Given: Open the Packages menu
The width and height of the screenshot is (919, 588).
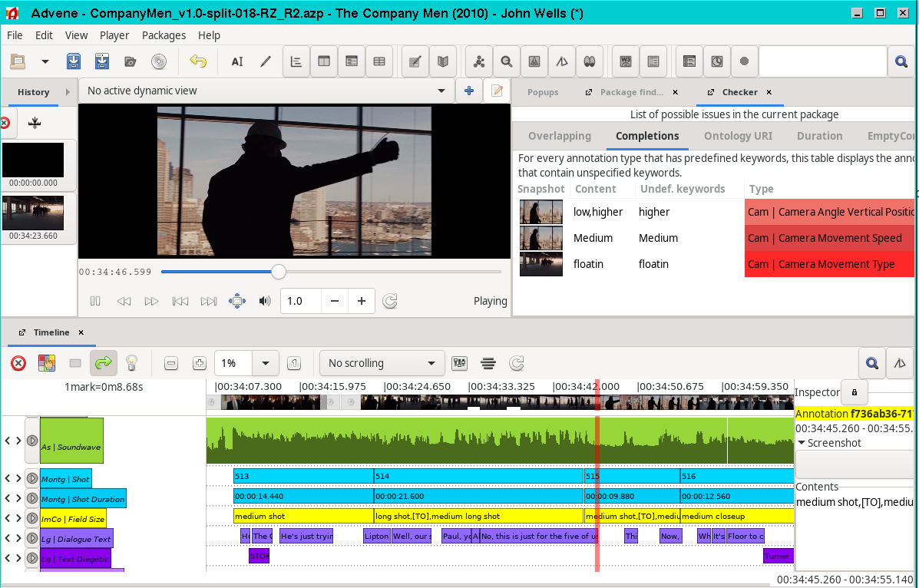Looking at the screenshot, I should tap(164, 35).
